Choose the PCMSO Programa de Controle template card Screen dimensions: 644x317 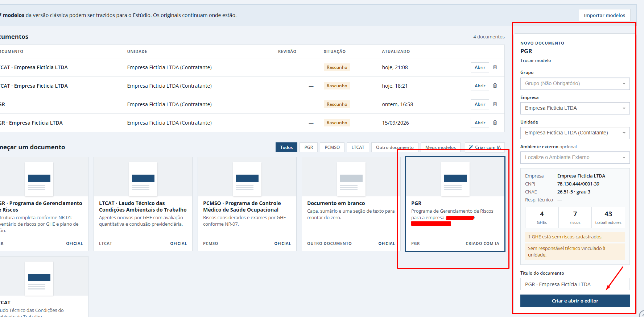click(x=247, y=204)
